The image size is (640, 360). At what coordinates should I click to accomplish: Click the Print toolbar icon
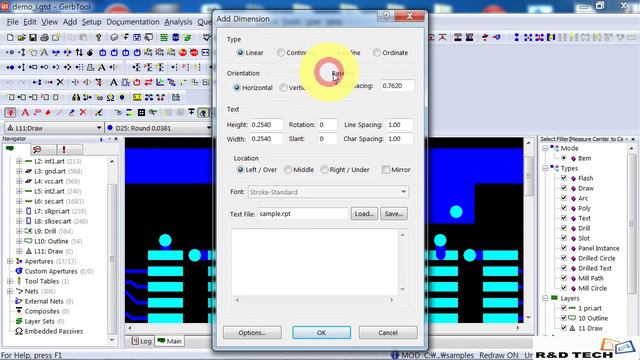click(x=44, y=38)
